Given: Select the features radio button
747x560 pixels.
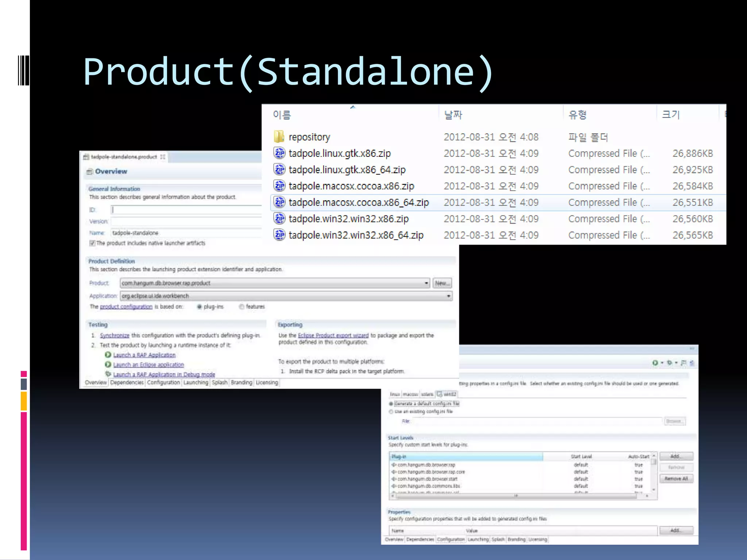Looking at the screenshot, I should 241,307.
